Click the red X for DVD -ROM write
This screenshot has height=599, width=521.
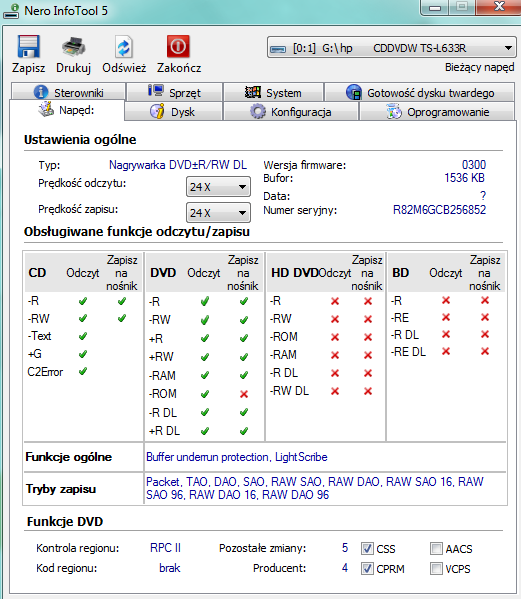point(244,394)
